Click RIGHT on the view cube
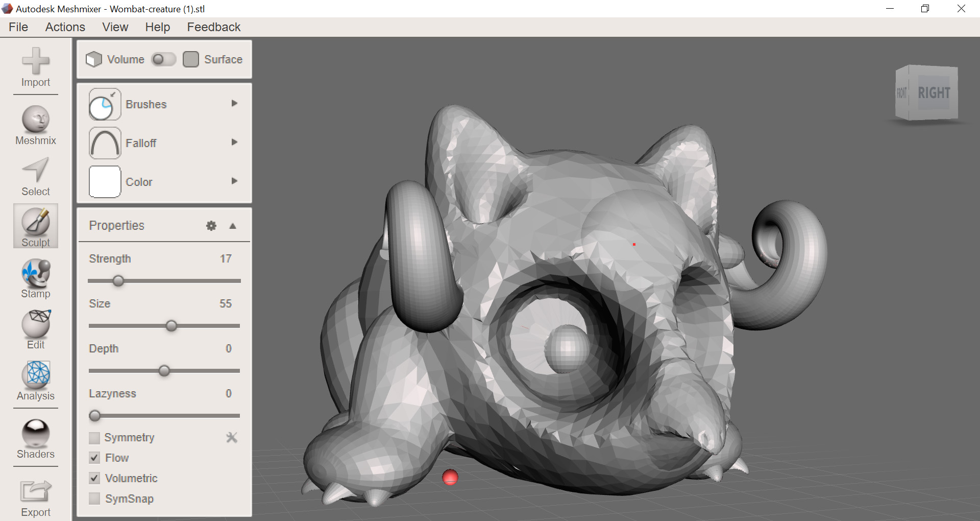Image resolution: width=980 pixels, height=521 pixels. click(935, 92)
